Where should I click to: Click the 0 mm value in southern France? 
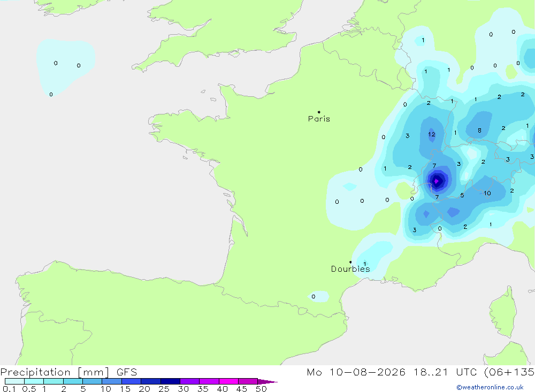(313, 296)
